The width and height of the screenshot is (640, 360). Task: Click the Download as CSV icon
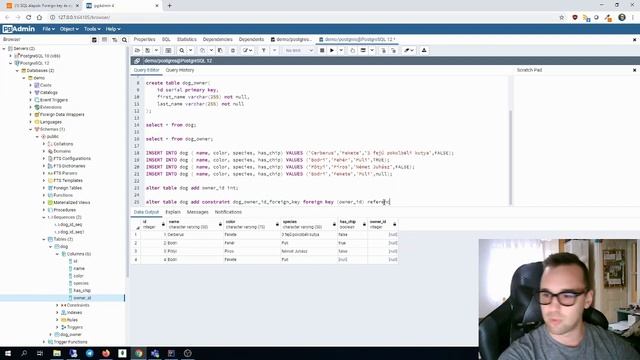point(424,50)
